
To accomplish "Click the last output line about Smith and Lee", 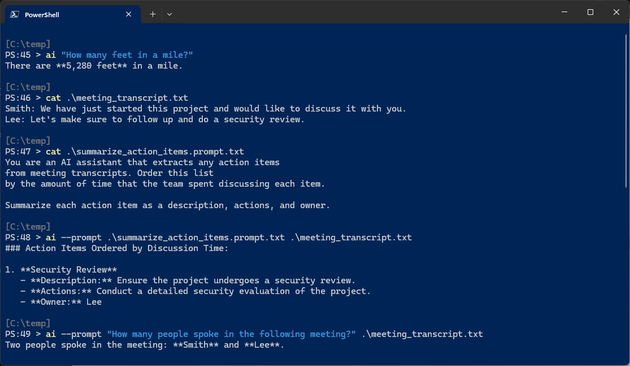I will tap(145, 345).
